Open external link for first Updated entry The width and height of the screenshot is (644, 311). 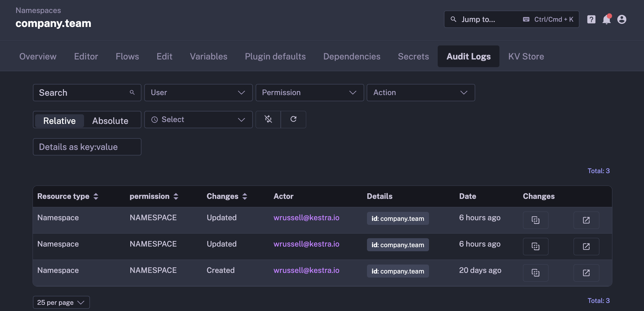pyautogui.click(x=586, y=220)
